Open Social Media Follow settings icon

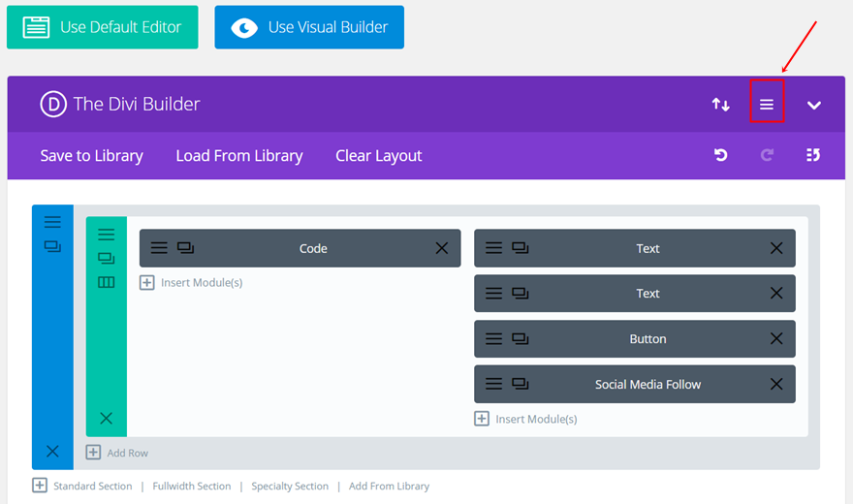(493, 384)
